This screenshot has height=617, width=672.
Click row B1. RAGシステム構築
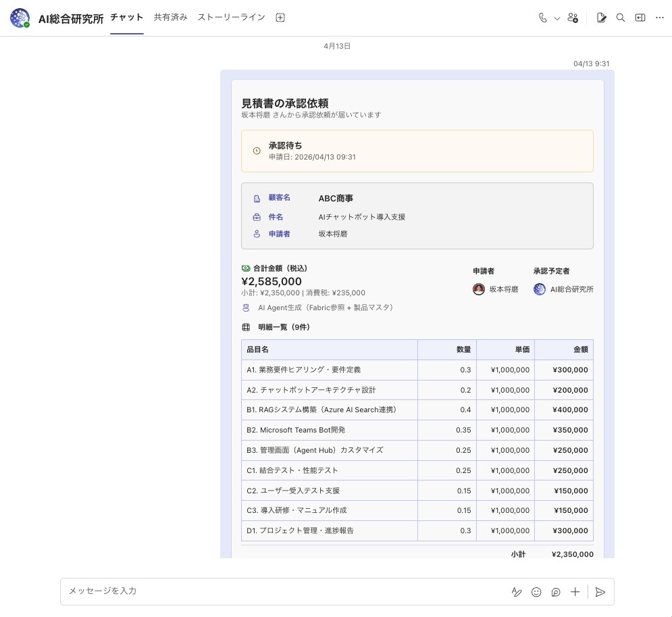coord(417,410)
